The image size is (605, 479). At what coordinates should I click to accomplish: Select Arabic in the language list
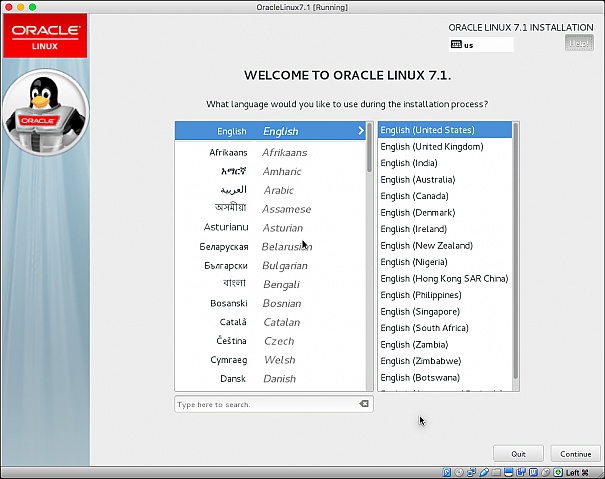[270, 190]
